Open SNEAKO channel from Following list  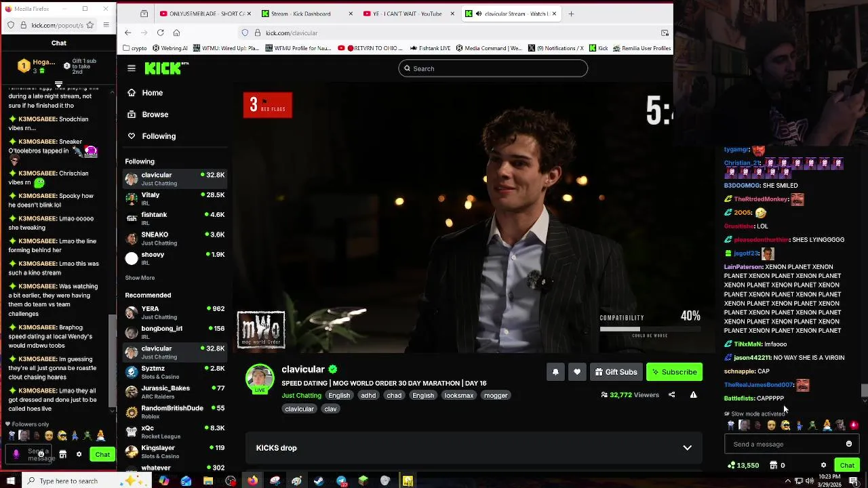[x=175, y=238]
